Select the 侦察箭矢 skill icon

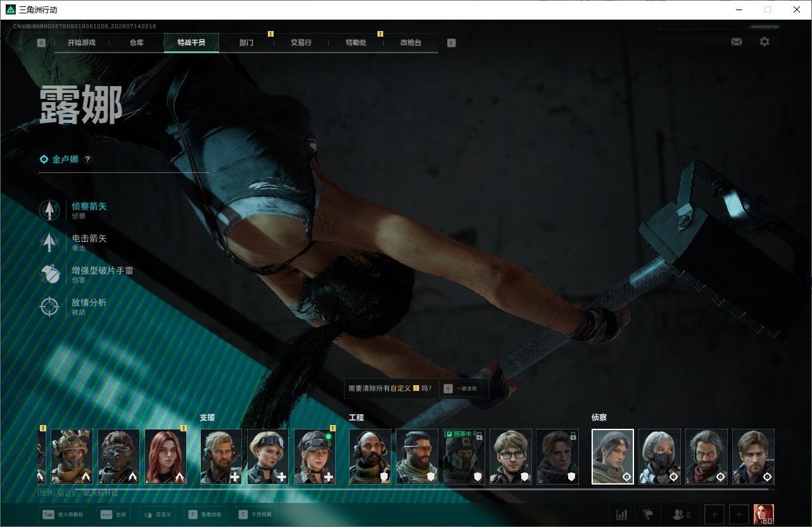click(x=49, y=210)
